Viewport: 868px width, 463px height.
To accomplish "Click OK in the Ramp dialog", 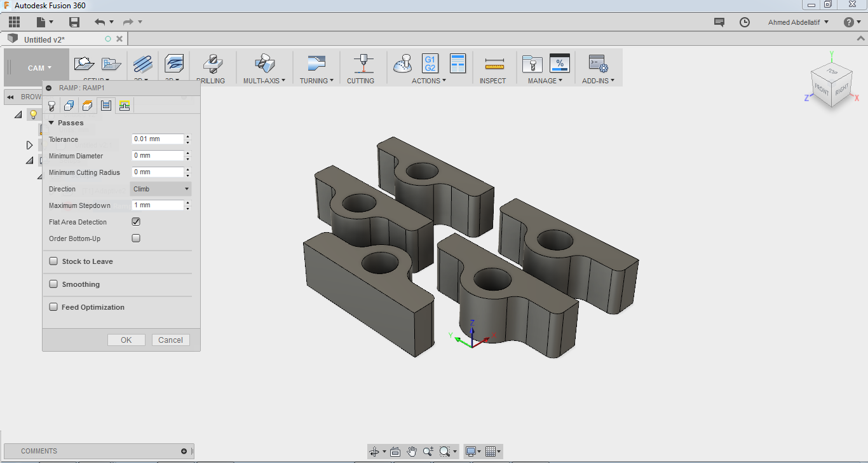I will pyautogui.click(x=126, y=340).
